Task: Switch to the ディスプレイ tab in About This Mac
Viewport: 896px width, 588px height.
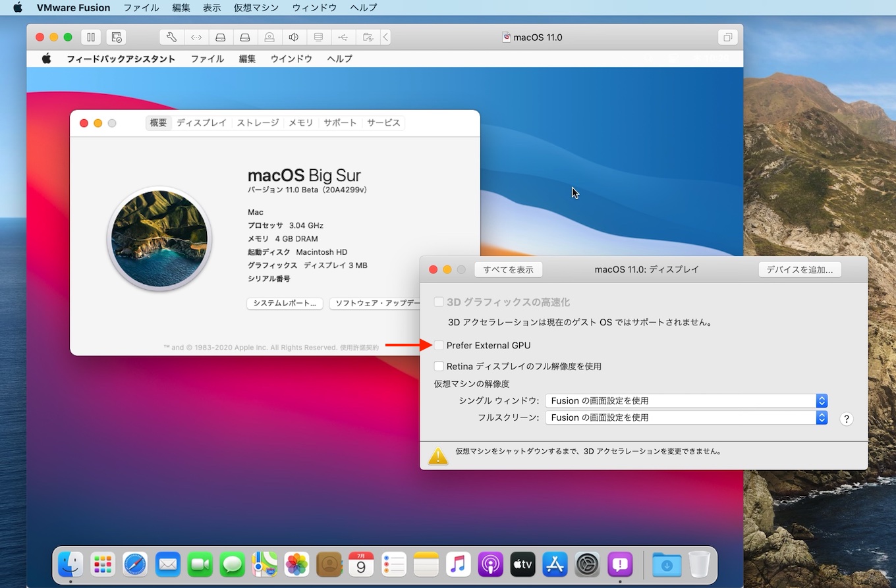Action: tap(202, 122)
